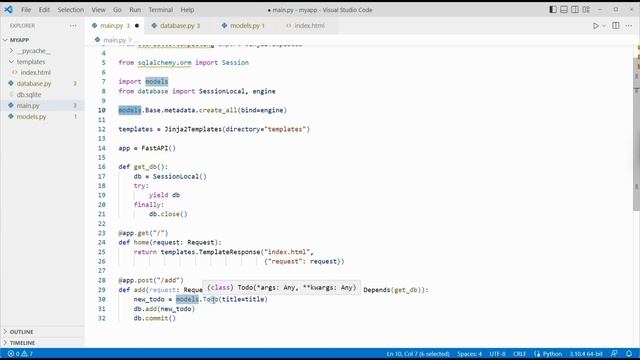Open editor More Actions ellipsis

(629, 26)
